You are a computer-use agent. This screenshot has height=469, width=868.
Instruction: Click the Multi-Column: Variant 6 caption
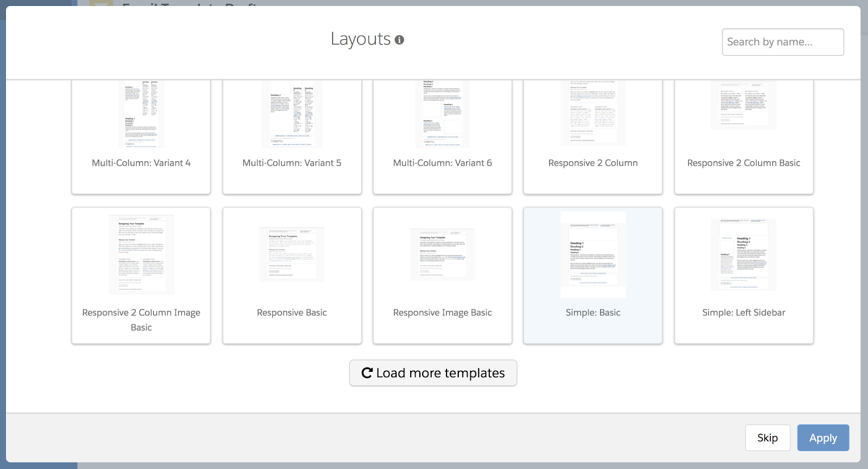[442, 163]
